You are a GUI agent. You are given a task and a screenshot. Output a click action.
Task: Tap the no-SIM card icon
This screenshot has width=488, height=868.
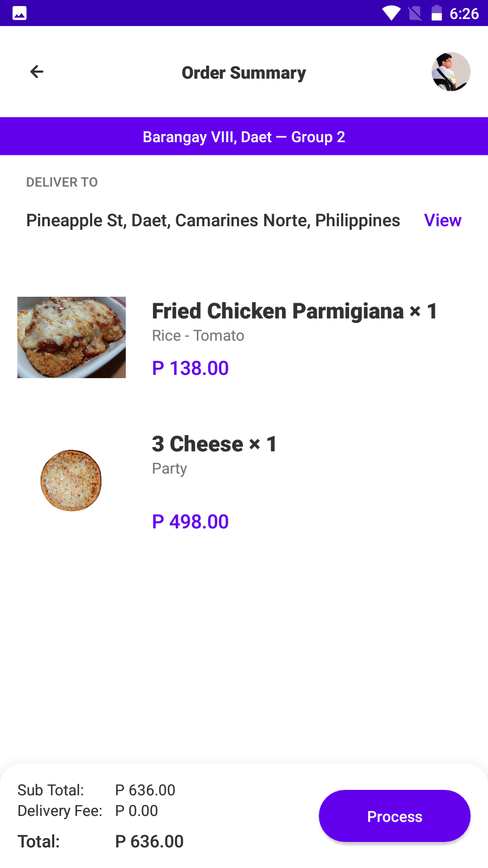click(415, 13)
